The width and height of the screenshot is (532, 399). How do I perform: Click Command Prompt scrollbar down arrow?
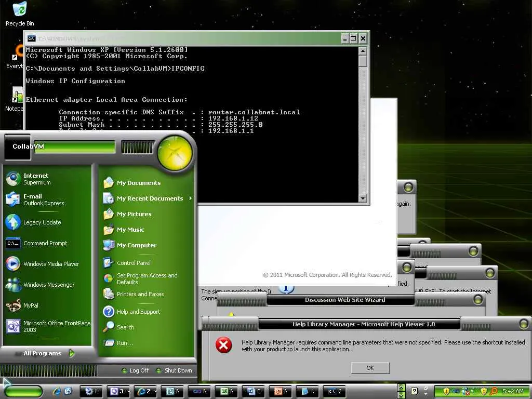click(363, 198)
